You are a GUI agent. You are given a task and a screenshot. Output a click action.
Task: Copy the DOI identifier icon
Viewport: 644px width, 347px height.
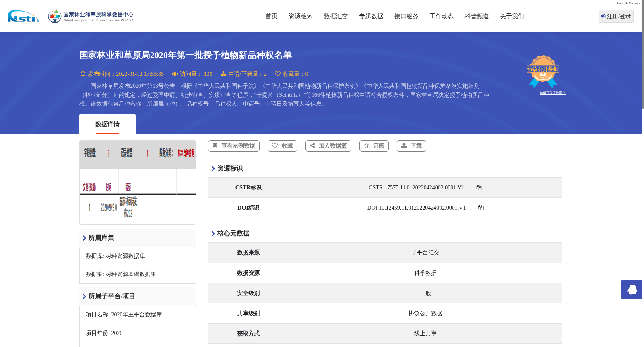tap(481, 208)
